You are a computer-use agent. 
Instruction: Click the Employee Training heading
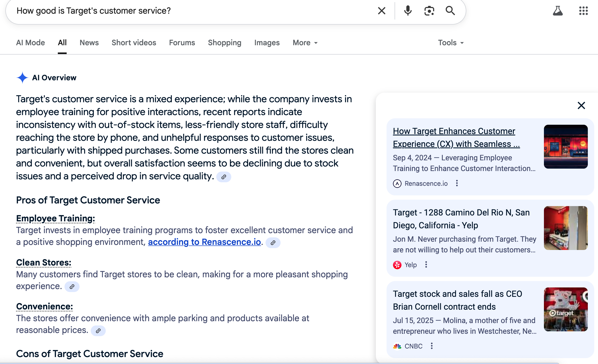pos(55,218)
